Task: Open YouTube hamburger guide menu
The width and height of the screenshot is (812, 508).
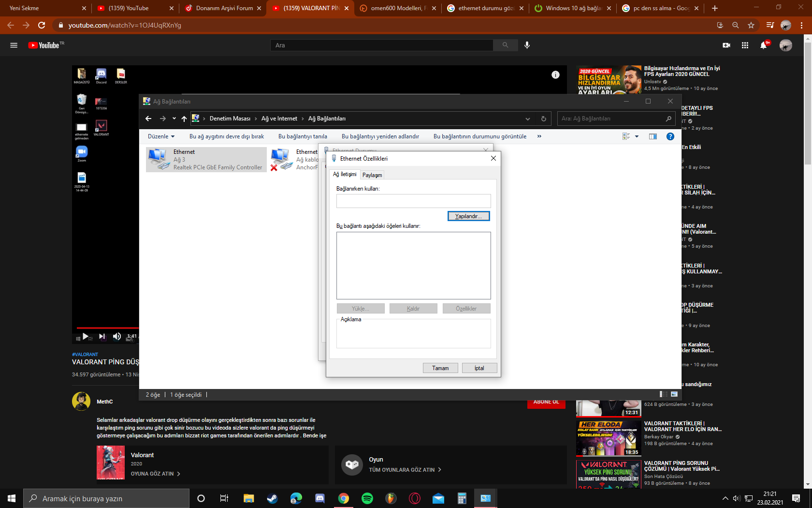Action: coord(14,45)
